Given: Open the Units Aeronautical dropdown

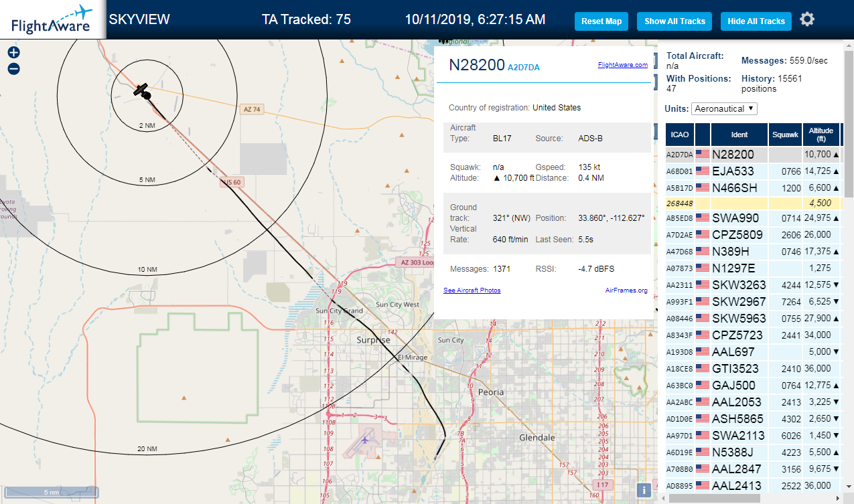Looking at the screenshot, I should pyautogui.click(x=724, y=108).
